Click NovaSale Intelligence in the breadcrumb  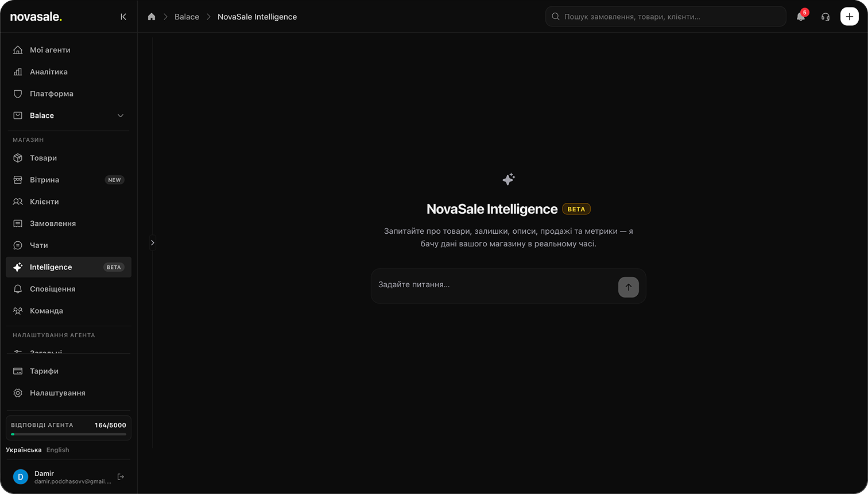click(257, 17)
